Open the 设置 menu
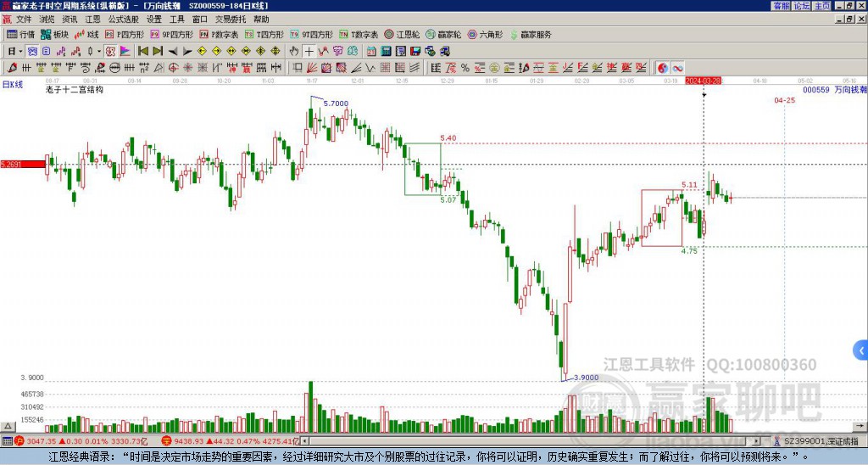The width and height of the screenshot is (868, 465). coord(154,20)
